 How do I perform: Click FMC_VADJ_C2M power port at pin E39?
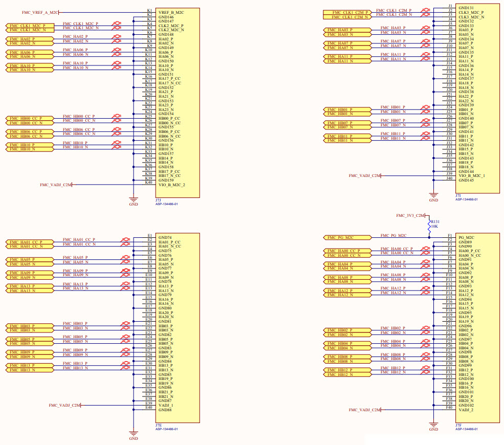(64, 405)
